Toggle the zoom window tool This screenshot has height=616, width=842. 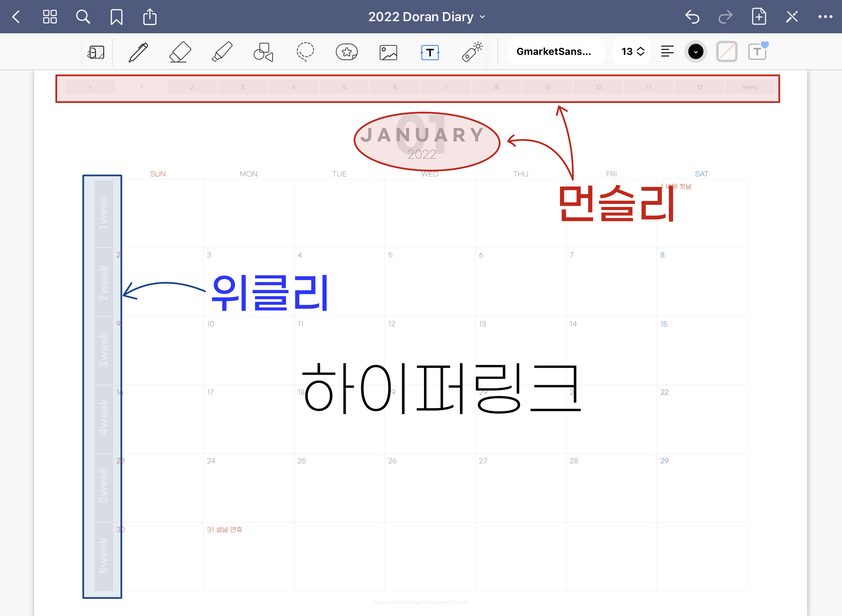click(96, 52)
